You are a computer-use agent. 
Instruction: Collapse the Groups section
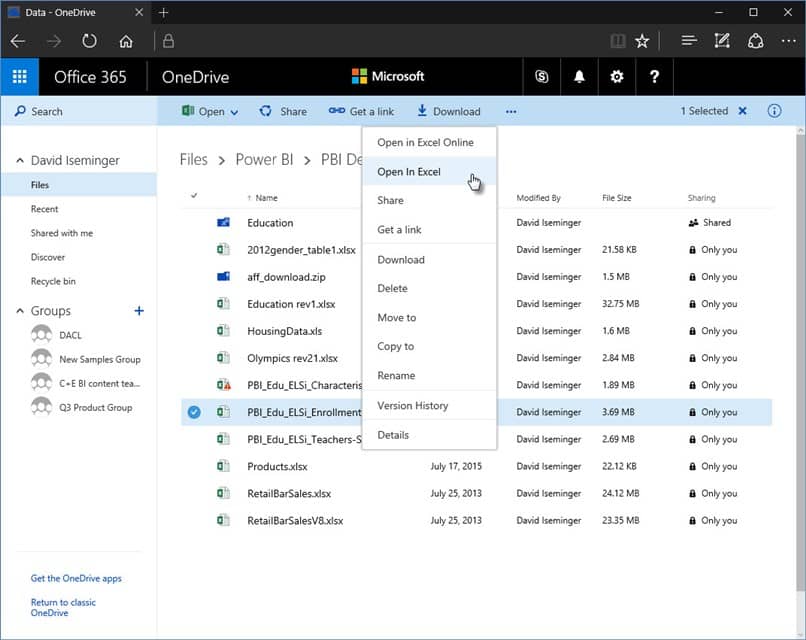point(19,311)
